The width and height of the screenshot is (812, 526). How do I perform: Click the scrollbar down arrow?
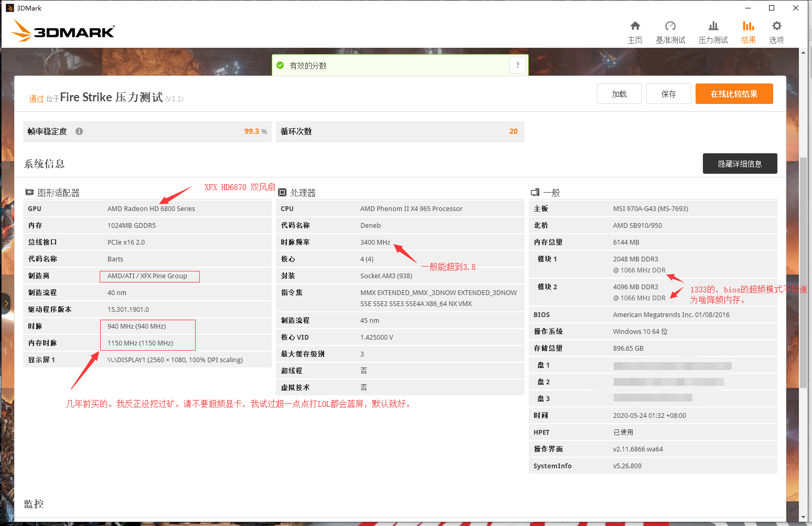pos(803,518)
